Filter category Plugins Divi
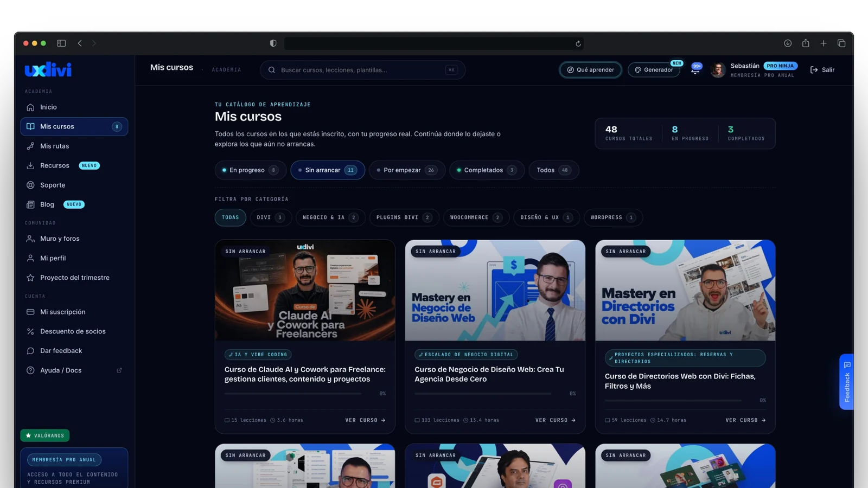 [404, 217]
